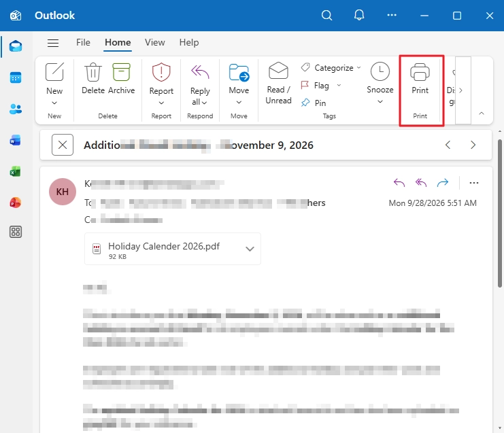This screenshot has width=504, height=433.
Task: Launch PowerPoint from the sidebar
Action: click(16, 203)
